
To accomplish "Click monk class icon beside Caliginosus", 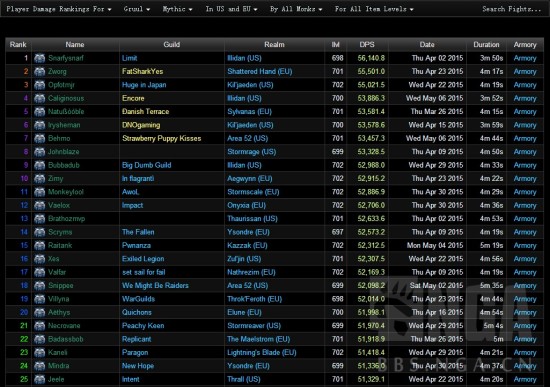I will (40, 98).
